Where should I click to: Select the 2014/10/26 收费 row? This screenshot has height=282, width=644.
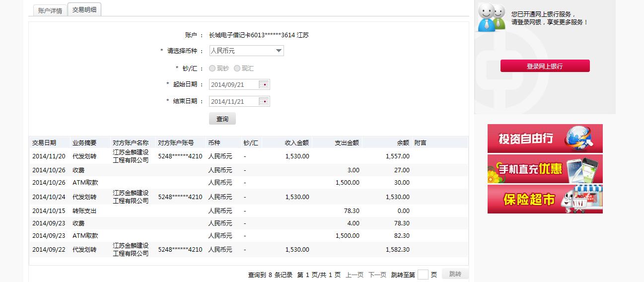pos(248,170)
